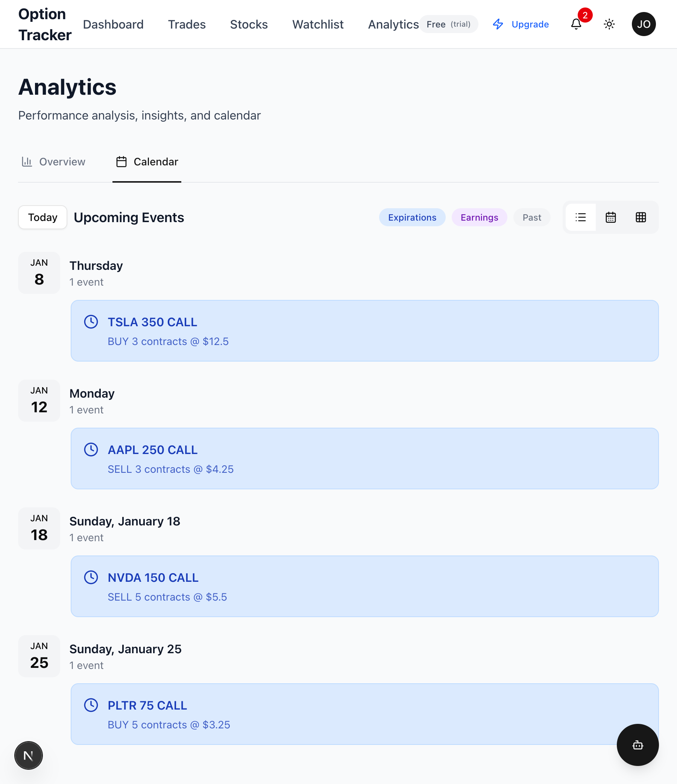Toggle the Past events filter
Viewport: 677px width, 784px height.
[531, 217]
